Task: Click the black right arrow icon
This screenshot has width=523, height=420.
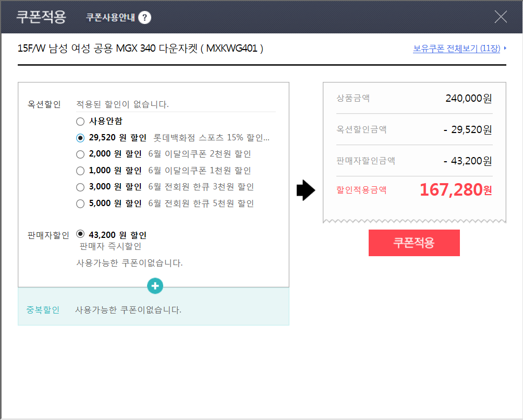Action: pos(306,191)
